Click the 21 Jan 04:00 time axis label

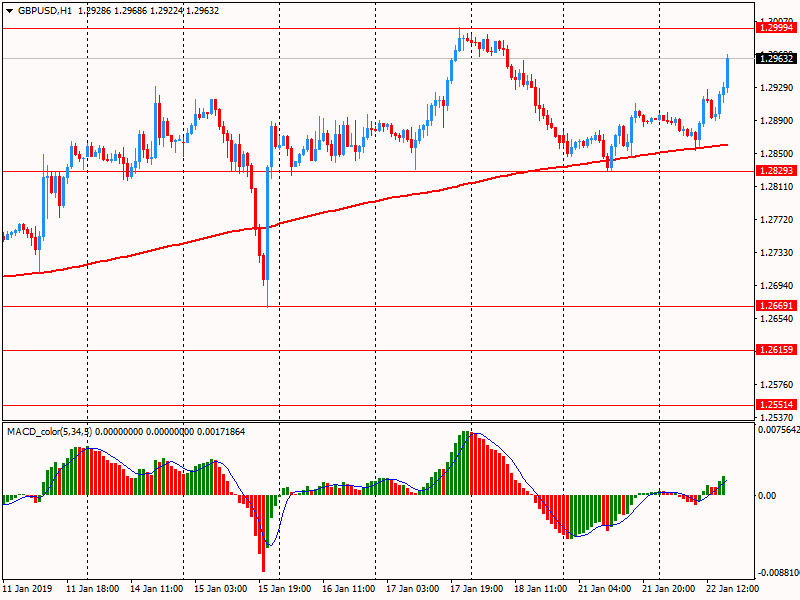pos(605,589)
